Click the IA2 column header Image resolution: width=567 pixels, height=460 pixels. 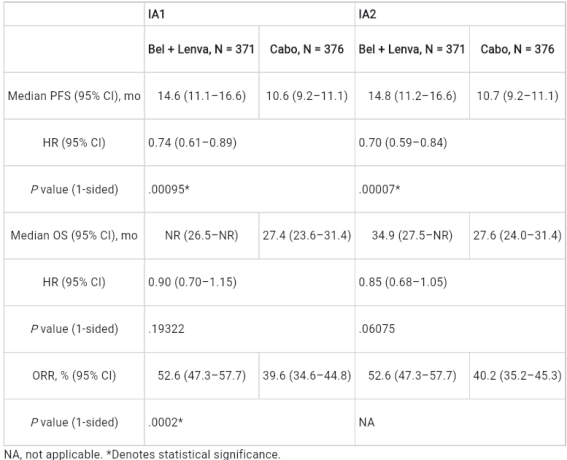click(460, 14)
